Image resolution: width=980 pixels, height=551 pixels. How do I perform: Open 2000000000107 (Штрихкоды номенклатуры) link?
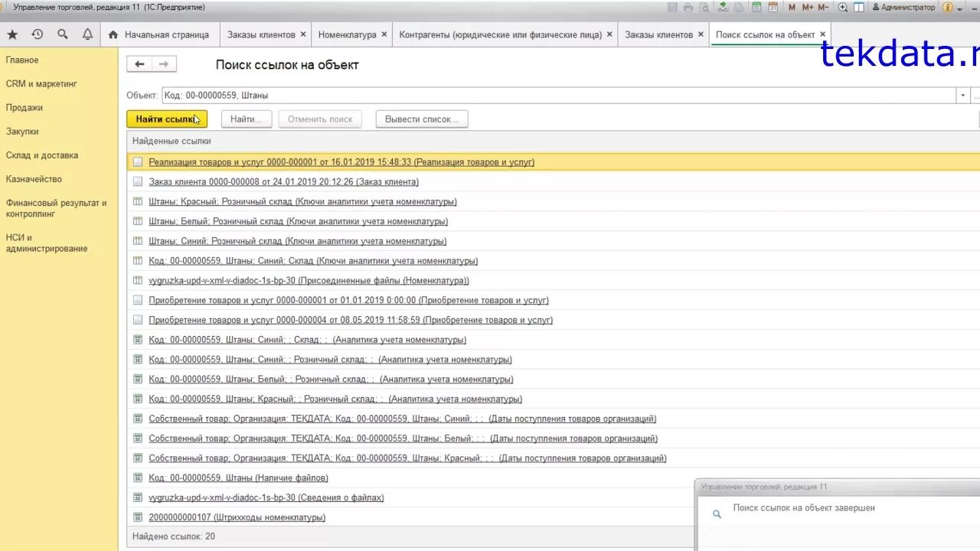(x=237, y=517)
